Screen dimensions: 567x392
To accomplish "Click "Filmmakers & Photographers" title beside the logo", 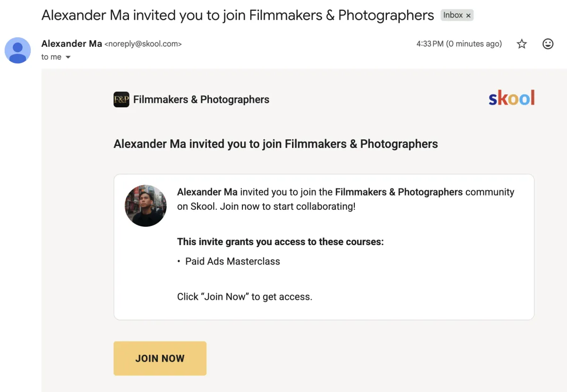I will [x=201, y=100].
